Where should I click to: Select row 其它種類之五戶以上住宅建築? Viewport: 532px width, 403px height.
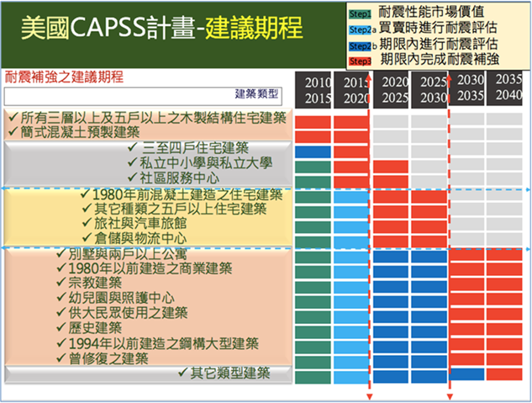pos(175,209)
